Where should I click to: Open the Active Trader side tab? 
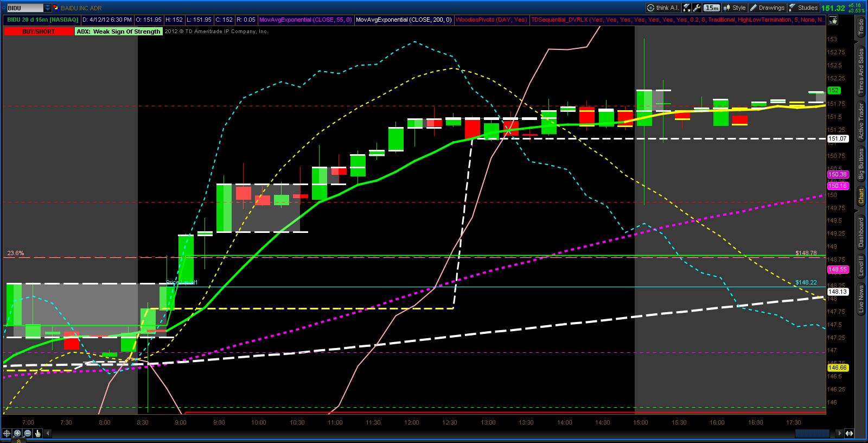(x=860, y=121)
